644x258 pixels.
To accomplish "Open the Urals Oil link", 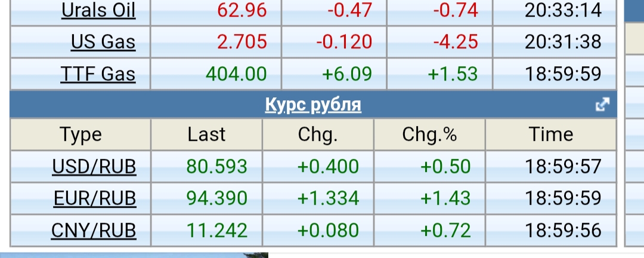I will click(98, 10).
